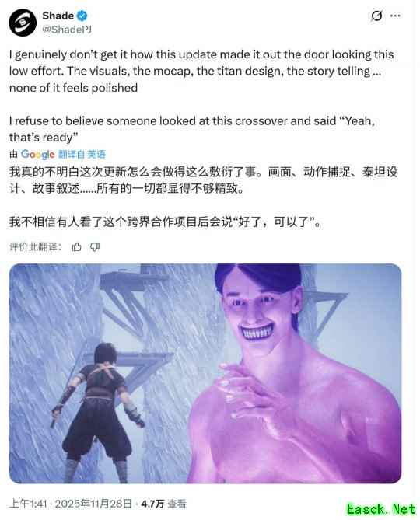Viewport: 420px width, 520px height.
Task: Click the 4.7万 查看 view count
Action: tap(163, 504)
